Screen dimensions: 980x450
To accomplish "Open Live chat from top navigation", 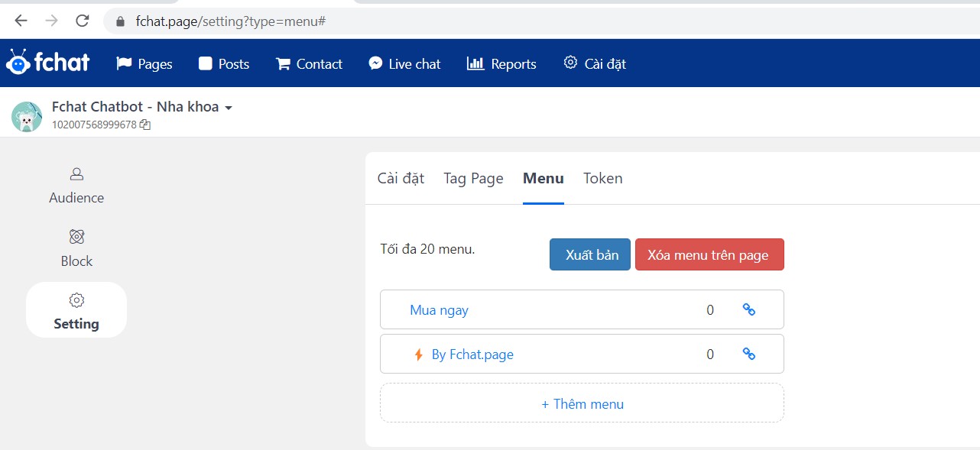I will (404, 64).
